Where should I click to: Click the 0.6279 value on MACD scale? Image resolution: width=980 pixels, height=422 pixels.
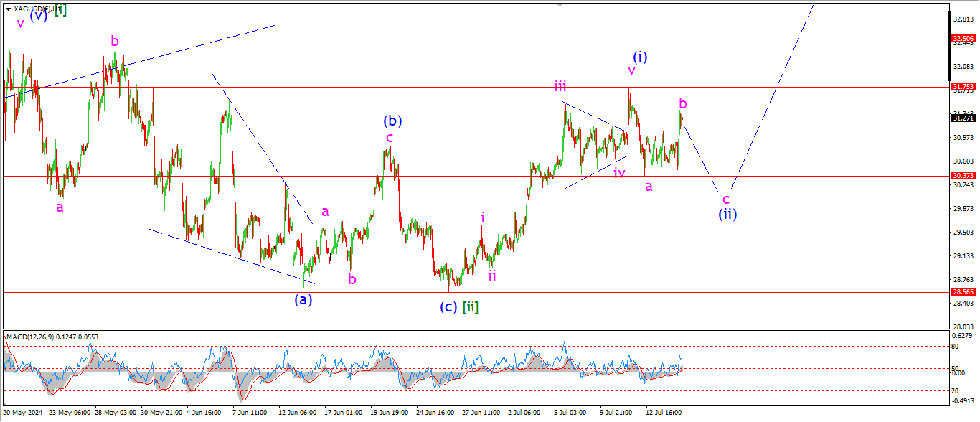coord(962,335)
